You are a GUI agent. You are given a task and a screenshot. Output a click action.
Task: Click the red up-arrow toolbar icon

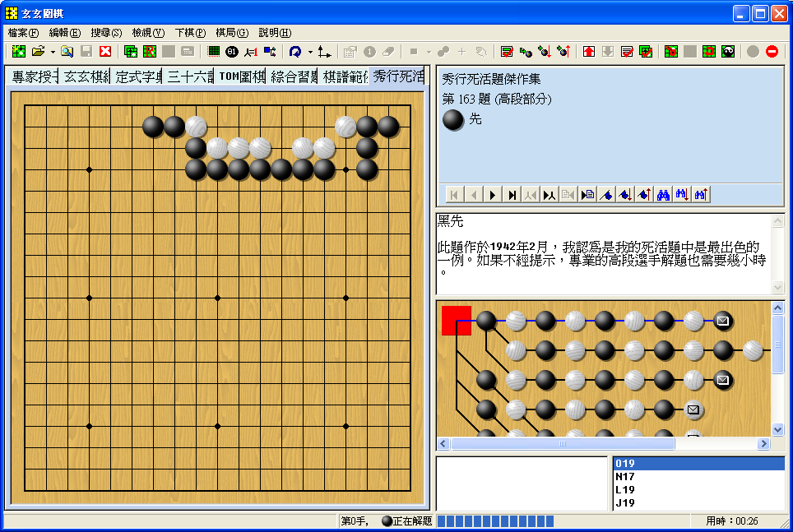589,52
